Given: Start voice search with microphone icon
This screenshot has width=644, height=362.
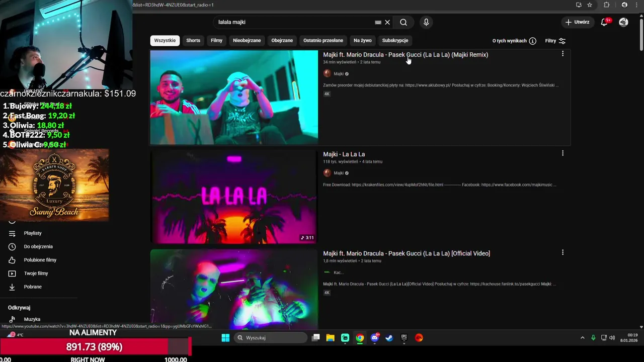Looking at the screenshot, I should click(426, 22).
